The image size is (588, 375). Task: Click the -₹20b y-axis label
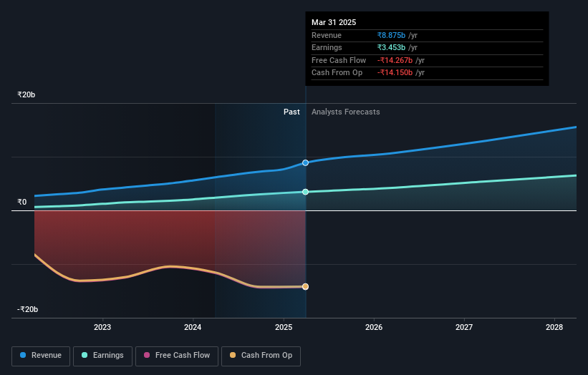(28, 309)
